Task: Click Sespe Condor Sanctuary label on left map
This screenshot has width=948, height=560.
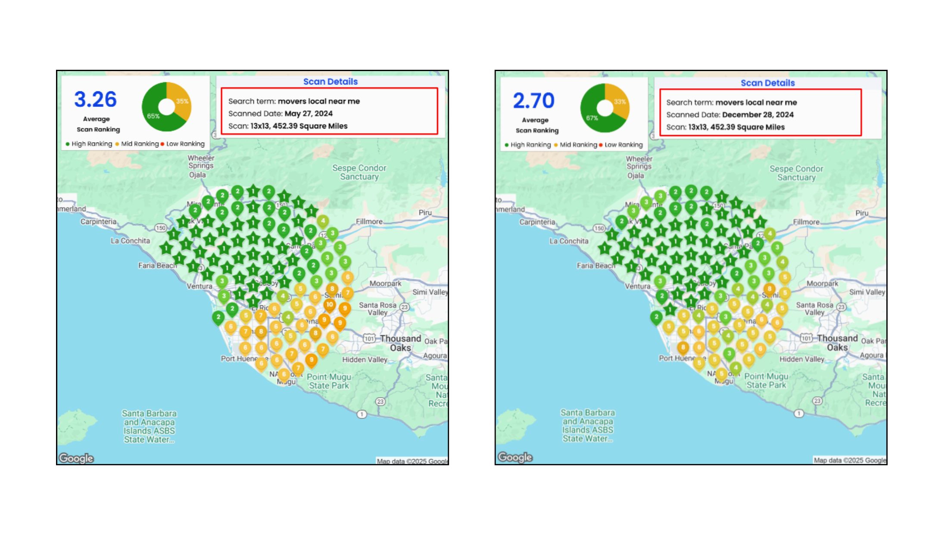Action: click(x=359, y=172)
